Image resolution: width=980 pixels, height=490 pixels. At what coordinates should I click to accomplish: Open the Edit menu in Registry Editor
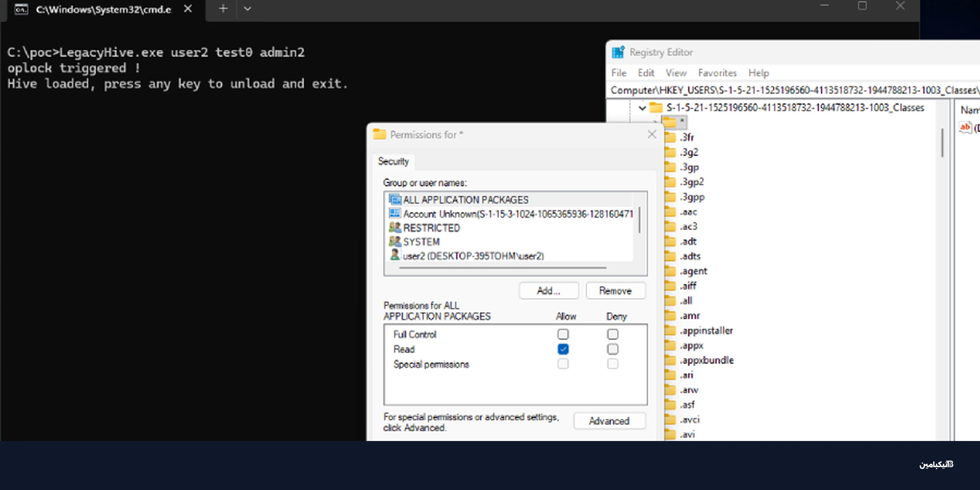[x=645, y=73]
